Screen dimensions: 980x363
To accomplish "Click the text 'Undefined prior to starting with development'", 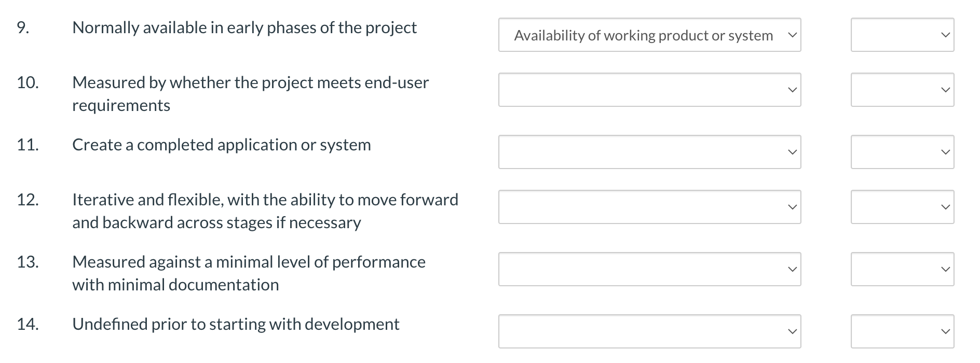I will 236,324.
